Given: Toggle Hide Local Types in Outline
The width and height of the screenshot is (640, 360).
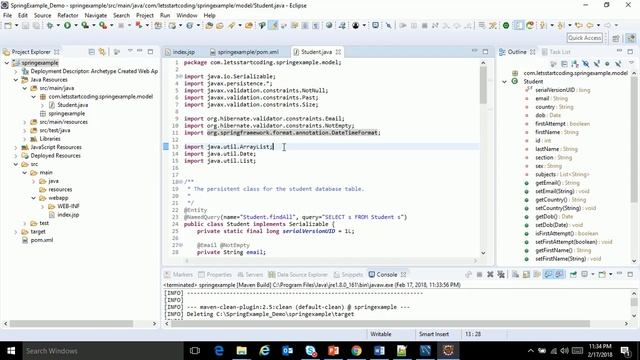Looking at the screenshot, I should click(x=618, y=64).
